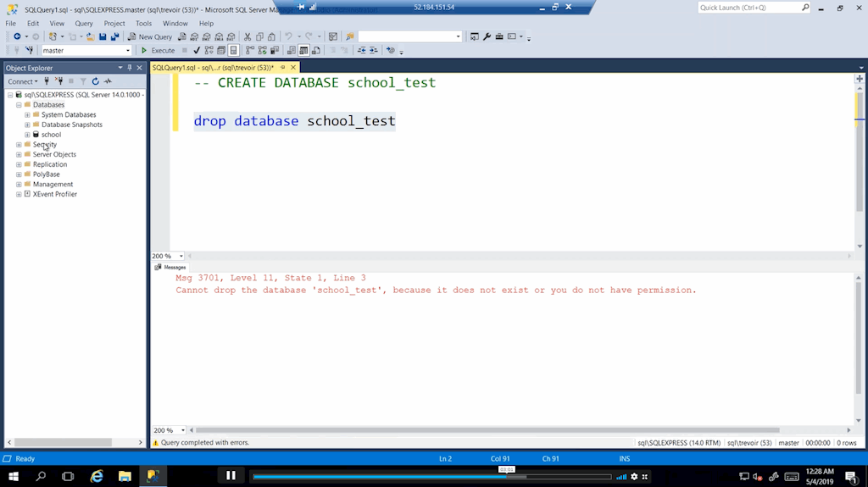Pause the video playback
The height and width of the screenshot is (487, 868).
pyautogui.click(x=231, y=475)
